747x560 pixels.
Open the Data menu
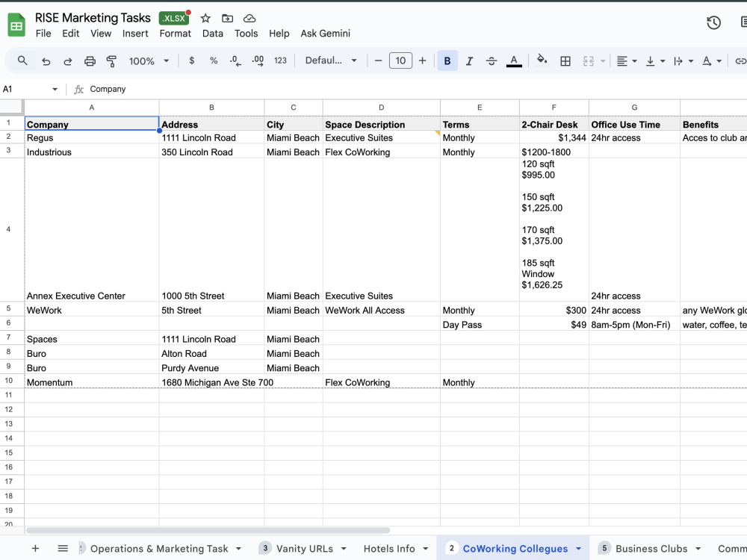pos(212,34)
